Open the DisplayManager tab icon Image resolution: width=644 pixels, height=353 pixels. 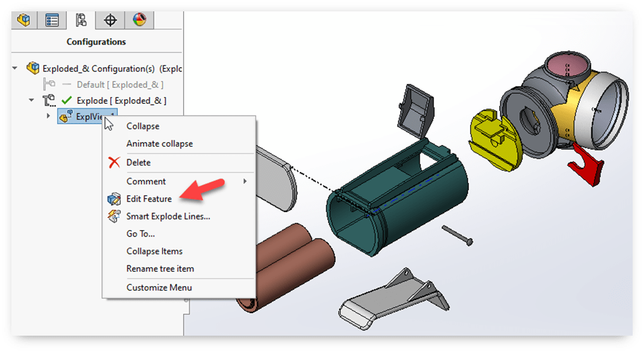tap(139, 20)
